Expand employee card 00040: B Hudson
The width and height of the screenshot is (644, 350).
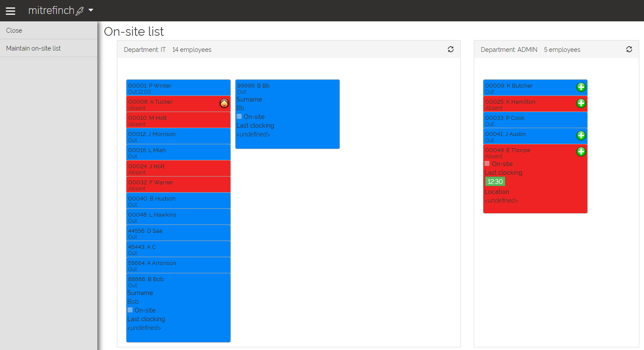(x=178, y=201)
